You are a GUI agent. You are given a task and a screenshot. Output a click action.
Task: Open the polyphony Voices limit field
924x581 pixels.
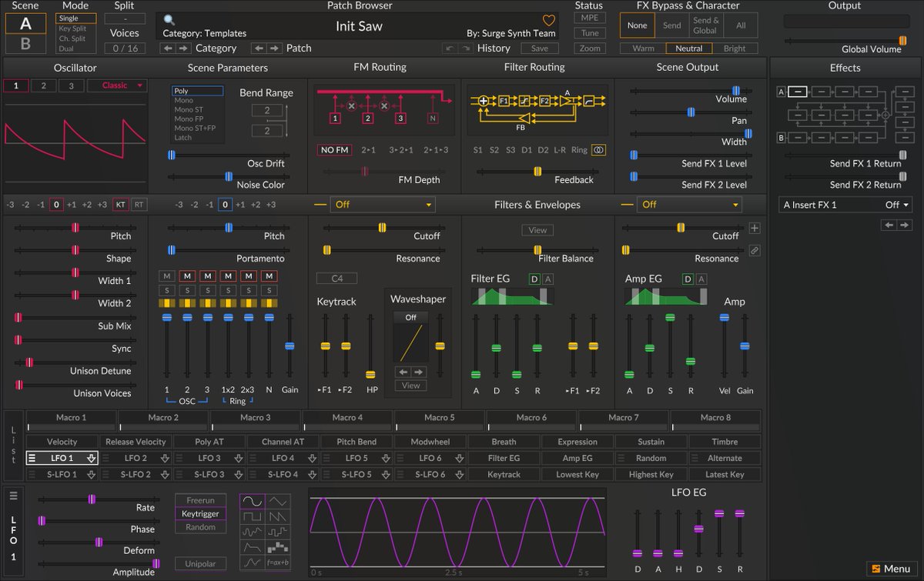pyautogui.click(x=125, y=48)
